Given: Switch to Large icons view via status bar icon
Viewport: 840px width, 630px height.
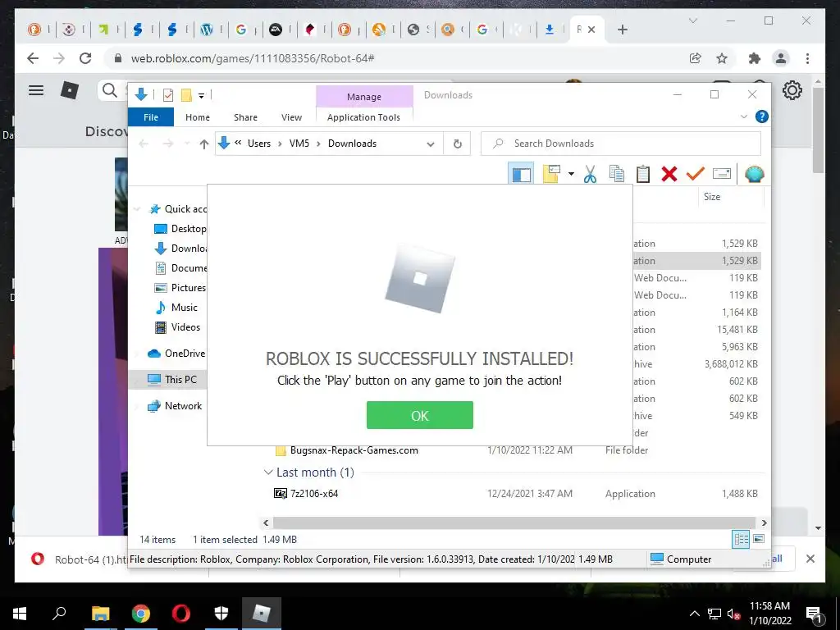Looking at the screenshot, I should click(x=759, y=539).
